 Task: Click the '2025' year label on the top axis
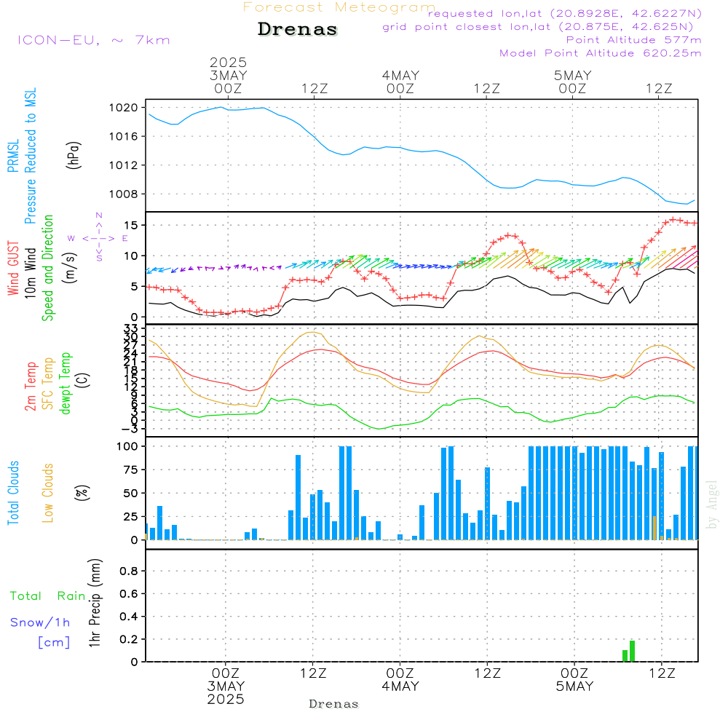click(x=228, y=62)
